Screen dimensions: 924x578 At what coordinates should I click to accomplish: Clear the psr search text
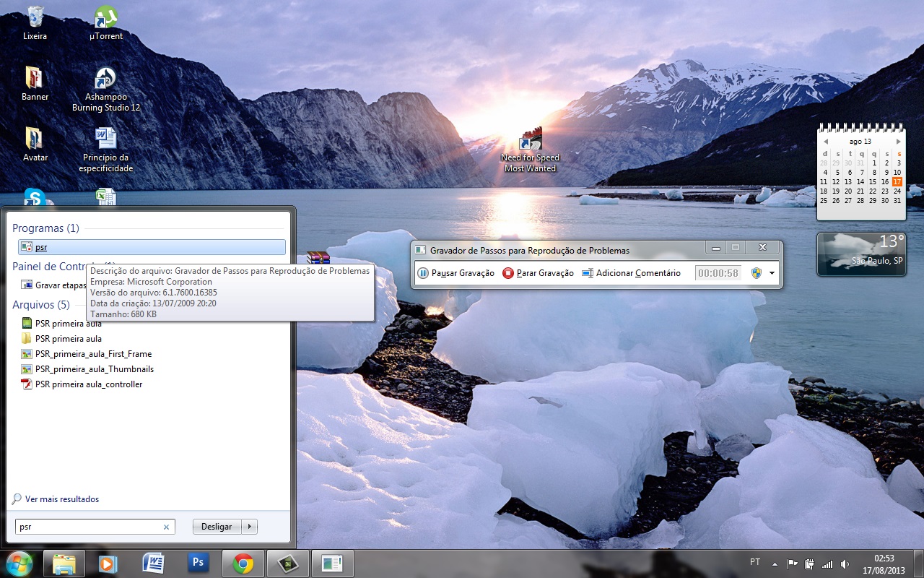pos(166,527)
